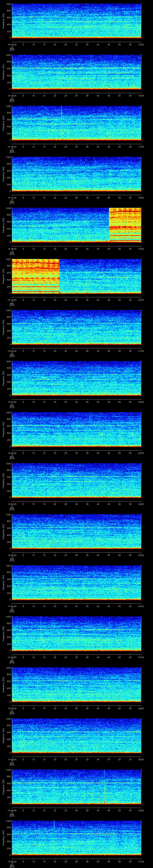Select the 14:23:00 time label
The height and width of the screenshot is (868, 153).
click(12, 504)
